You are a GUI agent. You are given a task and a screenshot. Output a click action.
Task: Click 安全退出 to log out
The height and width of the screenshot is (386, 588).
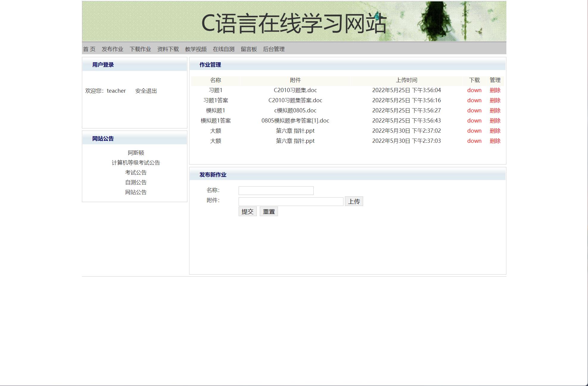147,91
